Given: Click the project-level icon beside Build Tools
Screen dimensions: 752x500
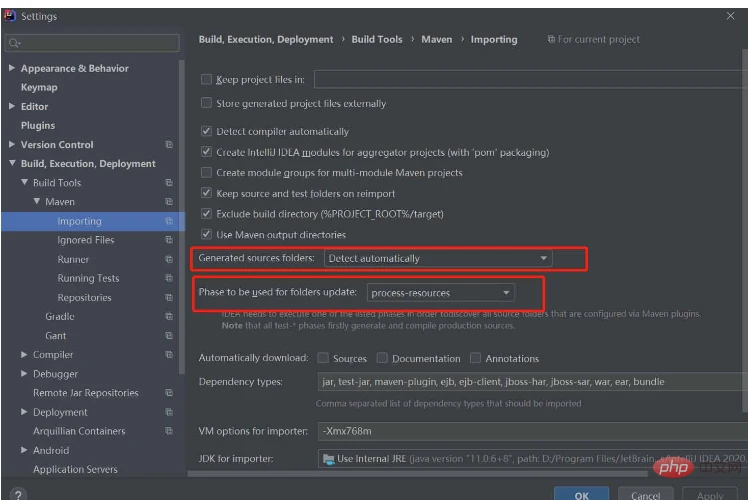Looking at the screenshot, I should [169, 183].
